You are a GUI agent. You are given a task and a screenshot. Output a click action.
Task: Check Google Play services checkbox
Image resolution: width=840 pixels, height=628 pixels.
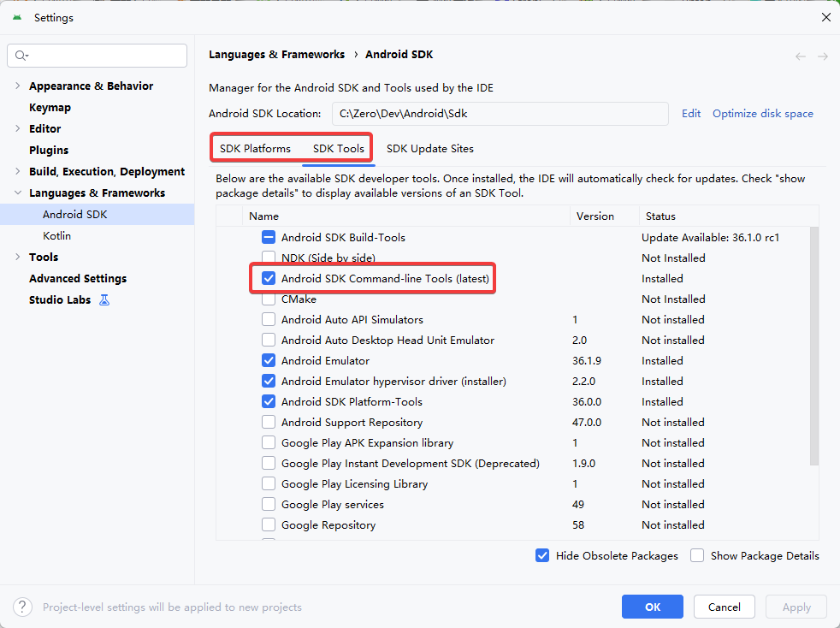coord(269,504)
